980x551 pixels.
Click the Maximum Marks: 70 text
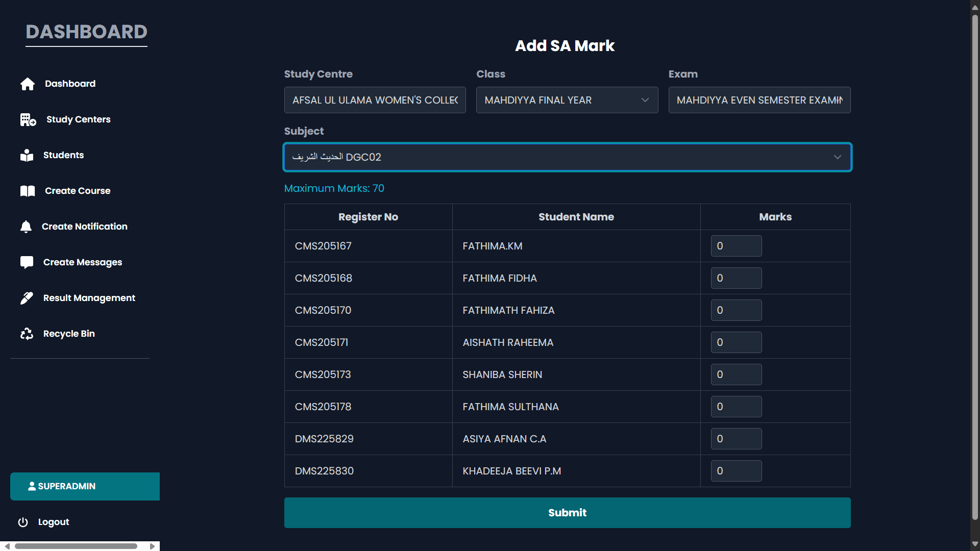pyautogui.click(x=334, y=188)
